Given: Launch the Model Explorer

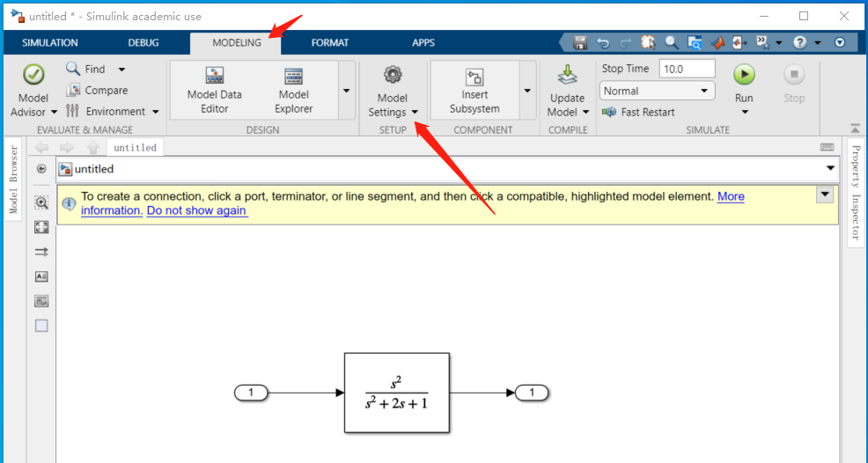Looking at the screenshot, I should tap(293, 91).
